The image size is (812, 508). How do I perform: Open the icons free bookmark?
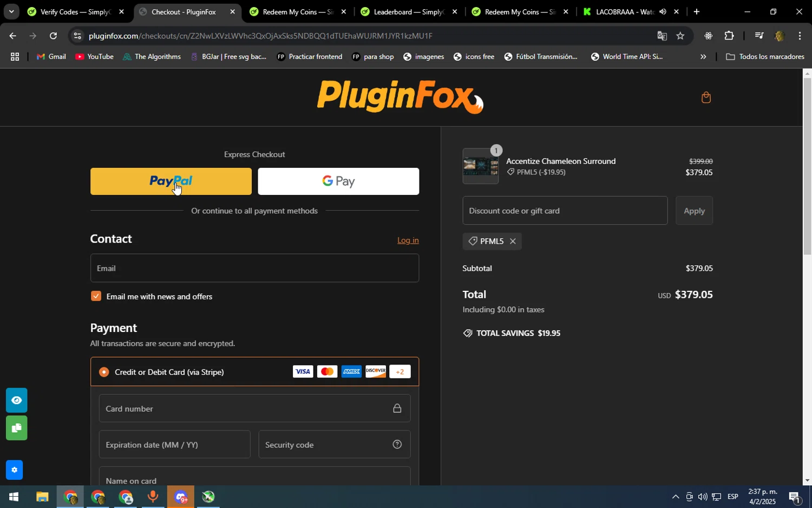point(474,57)
